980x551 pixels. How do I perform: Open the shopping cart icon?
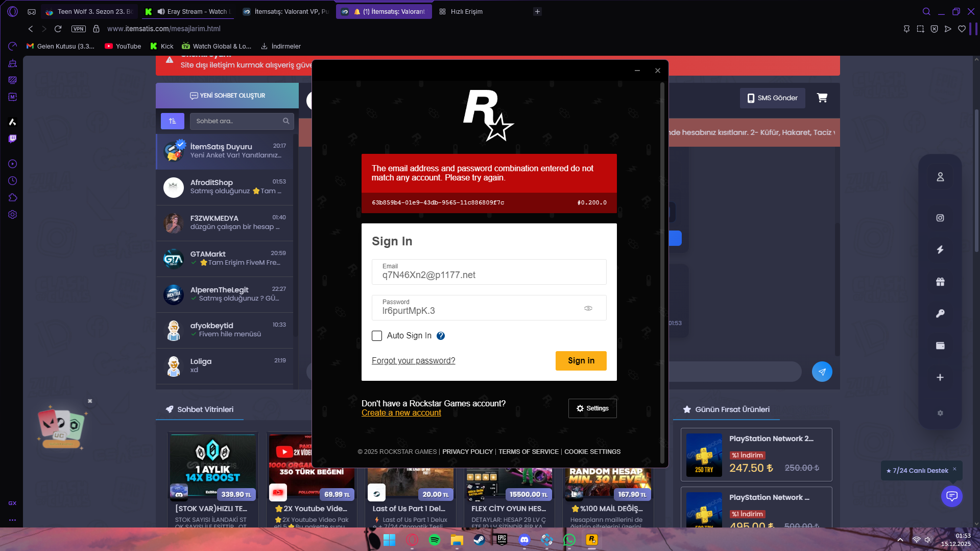point(822,98)
